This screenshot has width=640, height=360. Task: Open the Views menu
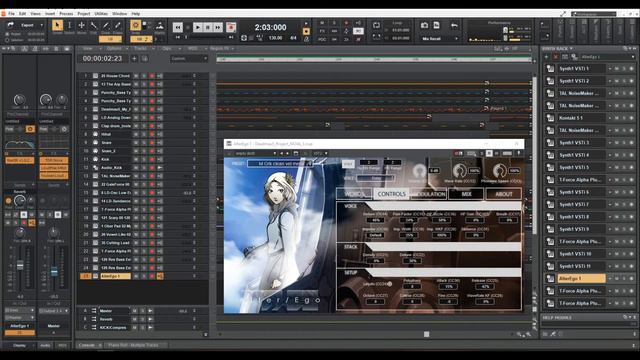[36, 13]
